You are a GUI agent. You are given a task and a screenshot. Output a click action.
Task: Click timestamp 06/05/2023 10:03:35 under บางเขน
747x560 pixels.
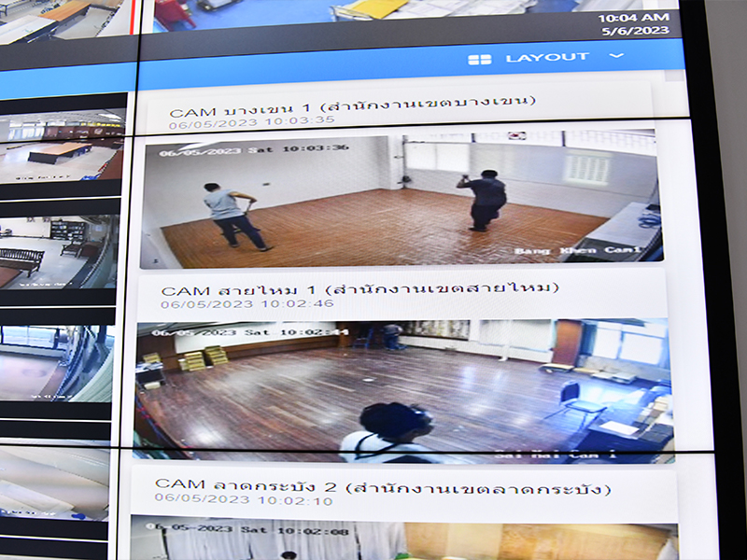coord(251,120)
